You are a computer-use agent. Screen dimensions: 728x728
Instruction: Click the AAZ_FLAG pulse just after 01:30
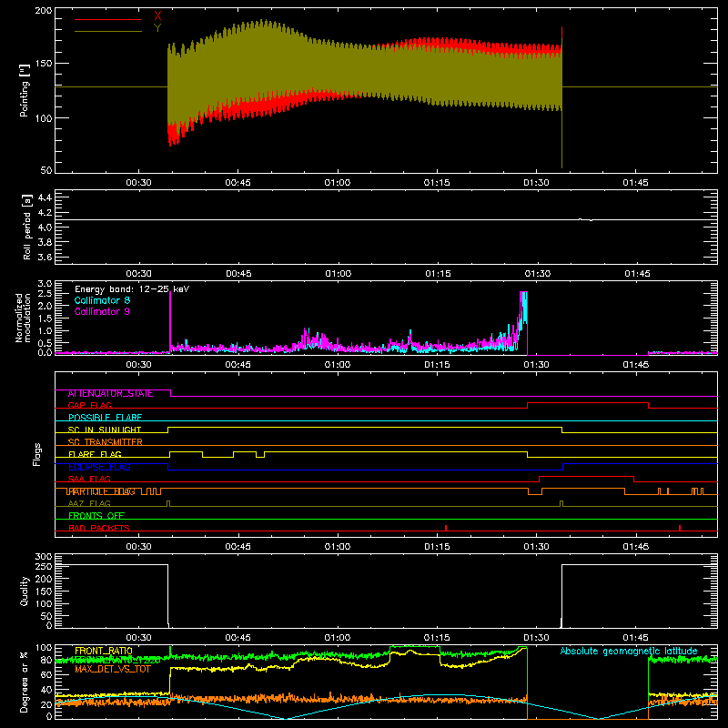(561, 503)
